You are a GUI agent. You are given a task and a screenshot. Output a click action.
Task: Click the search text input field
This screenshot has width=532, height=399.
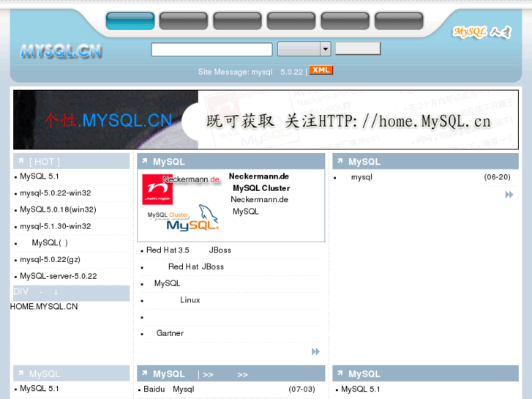coord(211,50)
